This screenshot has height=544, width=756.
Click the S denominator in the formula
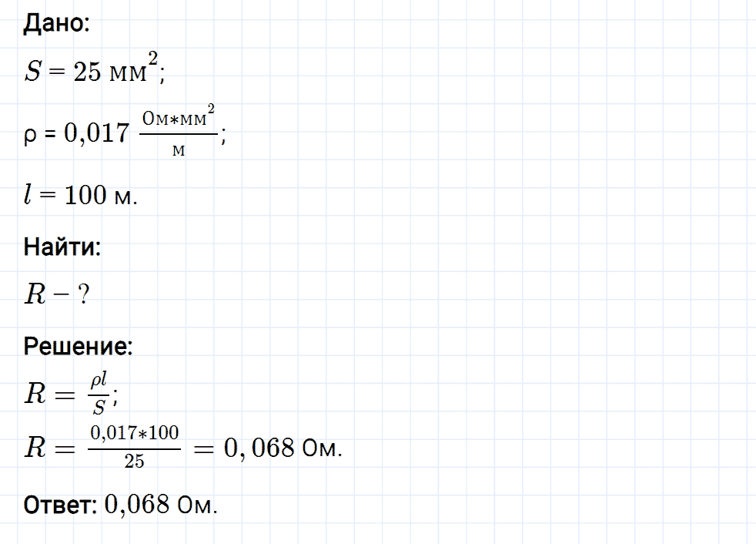tap(99, 408)
